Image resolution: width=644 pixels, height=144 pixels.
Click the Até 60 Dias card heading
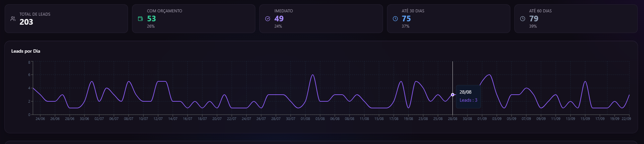(540, 11)
